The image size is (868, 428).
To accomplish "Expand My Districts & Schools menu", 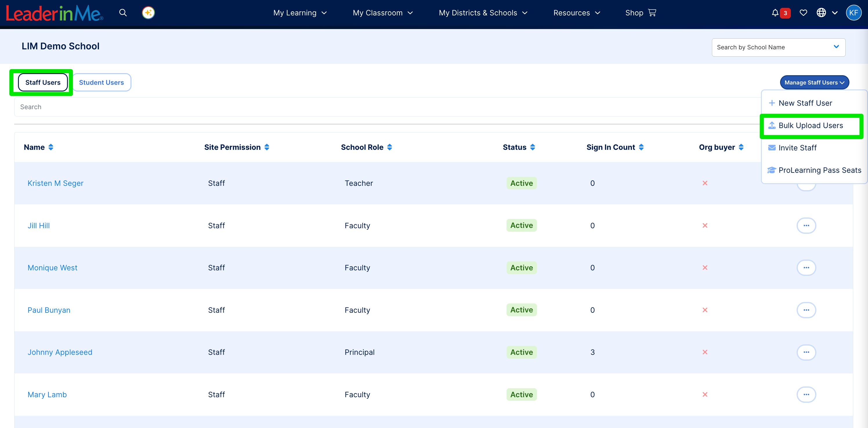I will [483, 13].
